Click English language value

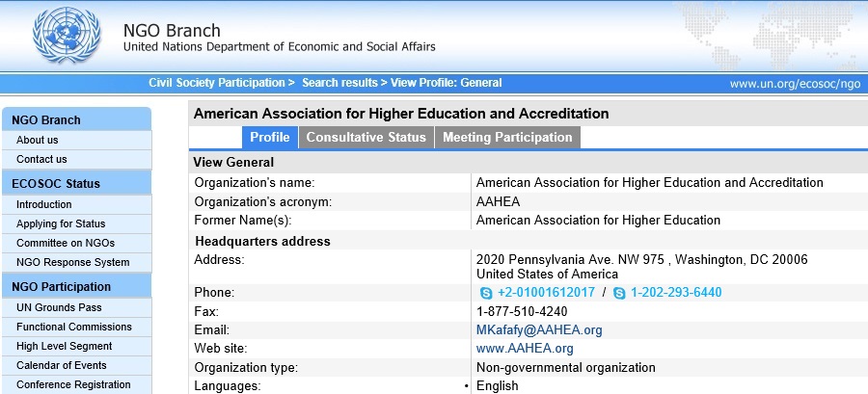pyautogui.click(x=497, y=385)
